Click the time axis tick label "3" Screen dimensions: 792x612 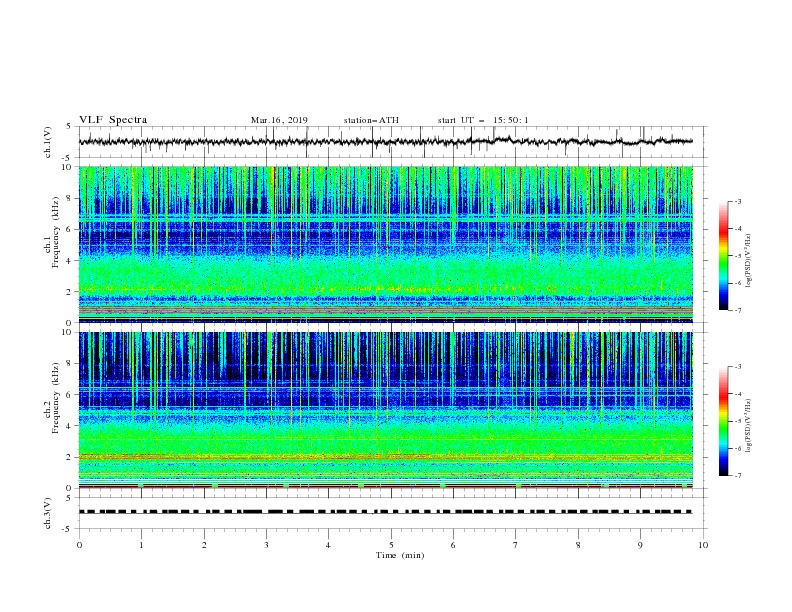(266, 545)
